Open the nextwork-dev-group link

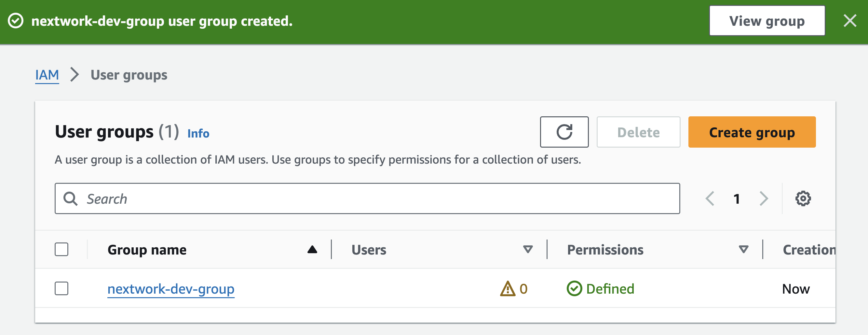pyautogui.click(x=171, y=289)
